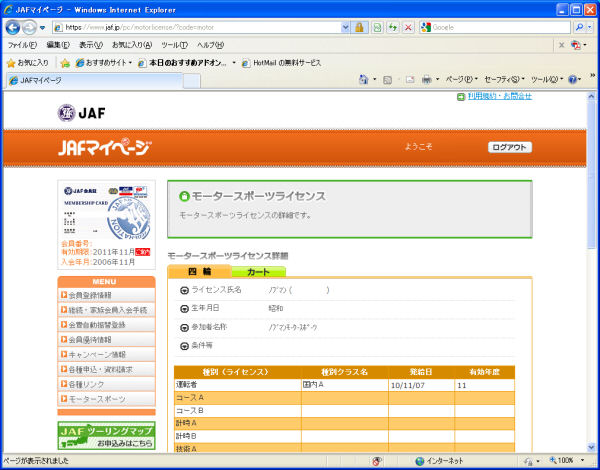Click the Print icon in command bar

pyautogui.click(x=426, y=79)
